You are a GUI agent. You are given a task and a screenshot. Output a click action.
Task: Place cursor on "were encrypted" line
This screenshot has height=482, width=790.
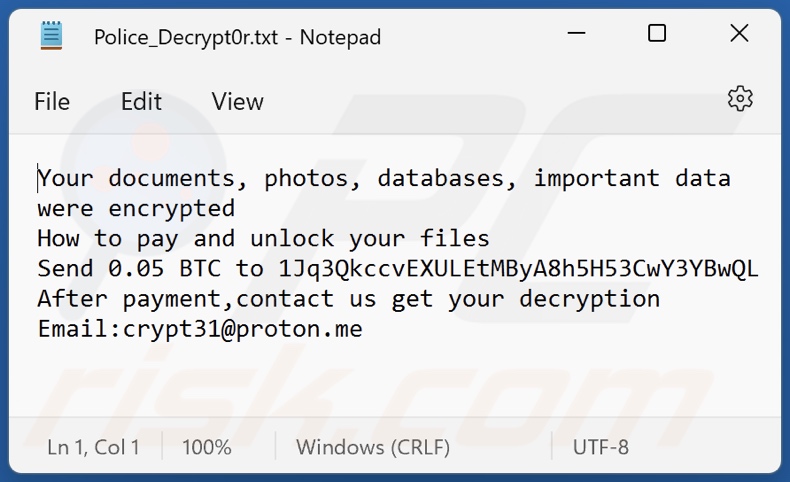[x=136, y=209]
